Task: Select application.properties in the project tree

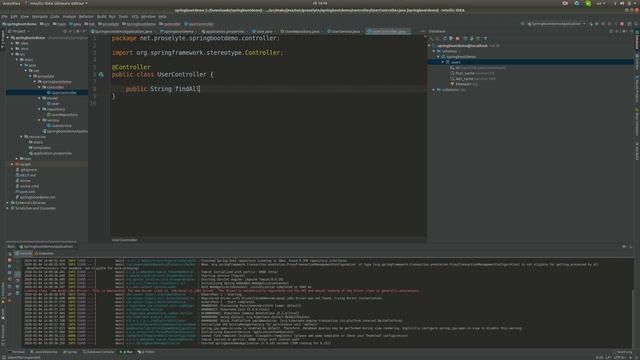Action: point(50,153)
